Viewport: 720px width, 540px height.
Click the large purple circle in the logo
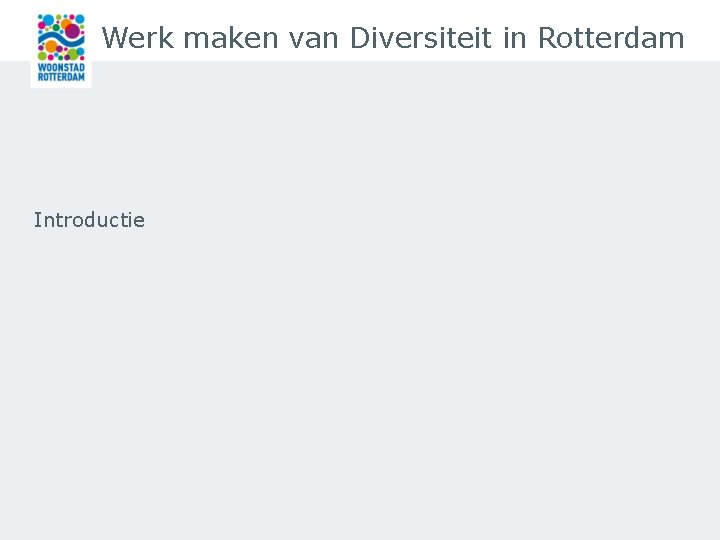point(72,31)
